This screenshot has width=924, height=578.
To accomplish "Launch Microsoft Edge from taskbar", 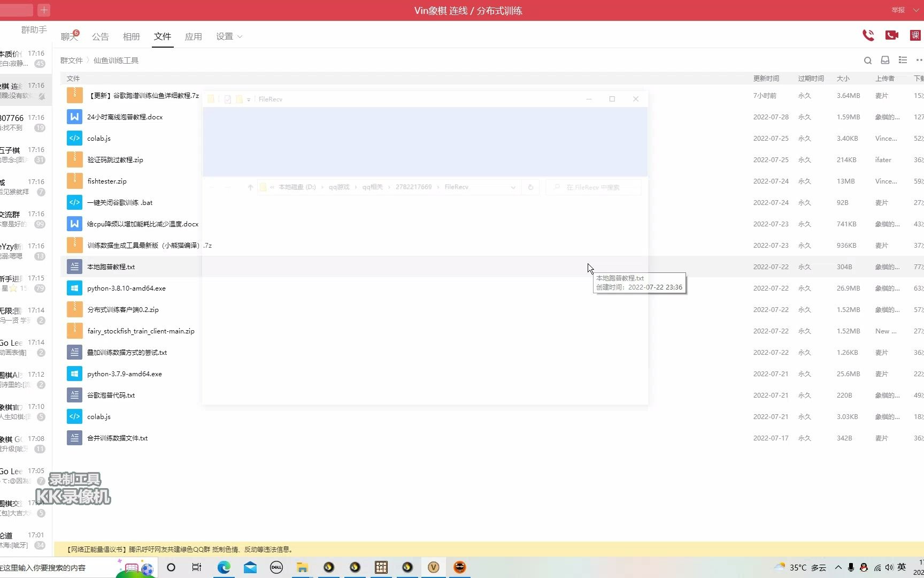I will coord(224,567).
